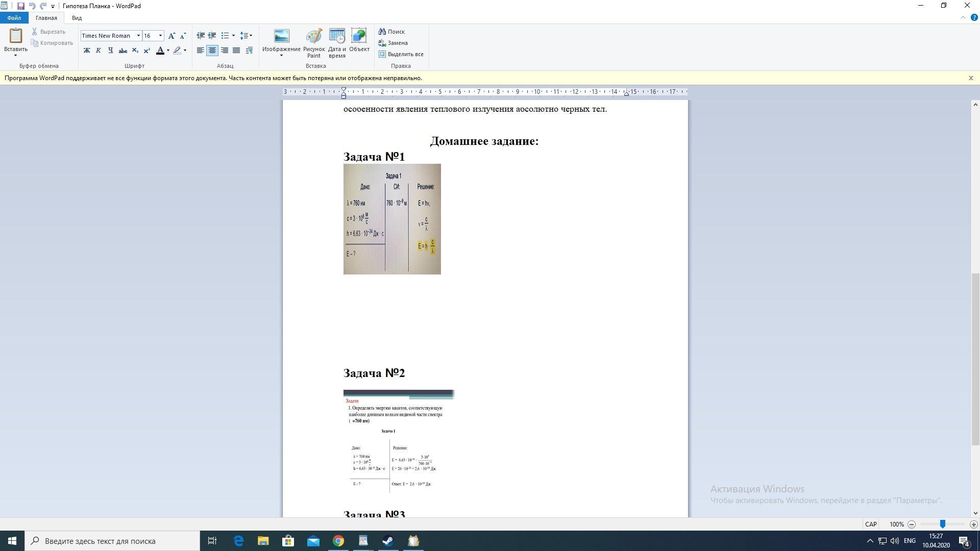
Task: Apply strikethrough formatting icon
Action: click(x=122, y=51)
